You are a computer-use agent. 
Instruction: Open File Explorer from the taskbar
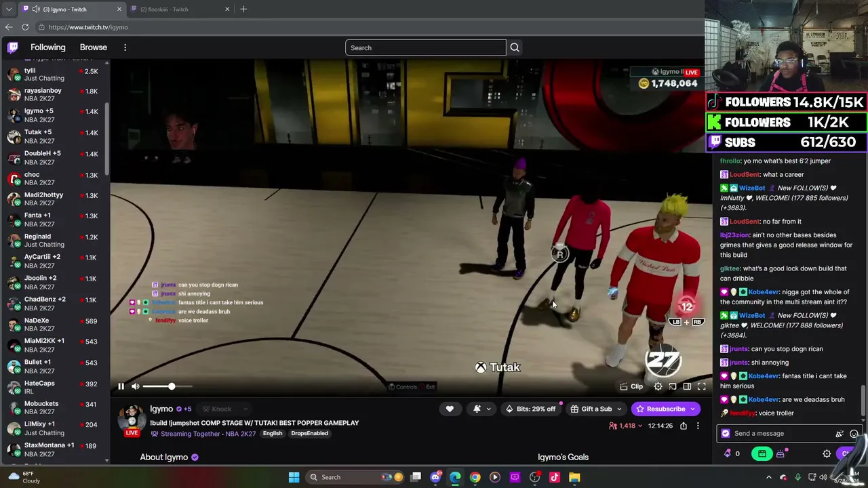[x=574, y=477]
